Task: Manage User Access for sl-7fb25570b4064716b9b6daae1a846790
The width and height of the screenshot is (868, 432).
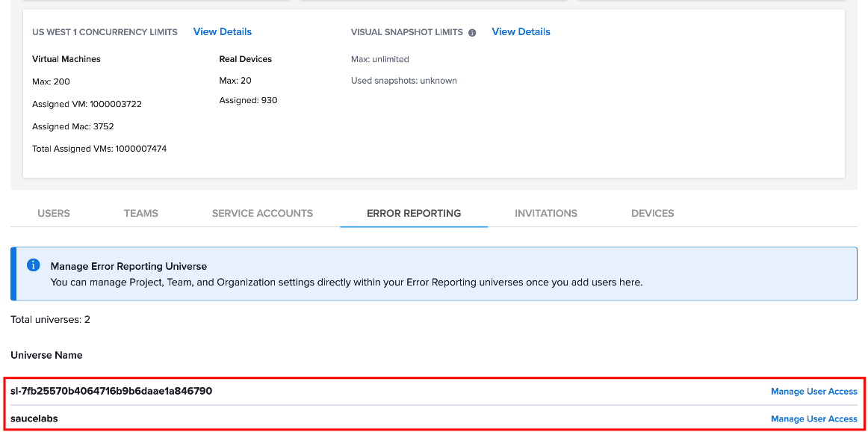Action: 813,392
